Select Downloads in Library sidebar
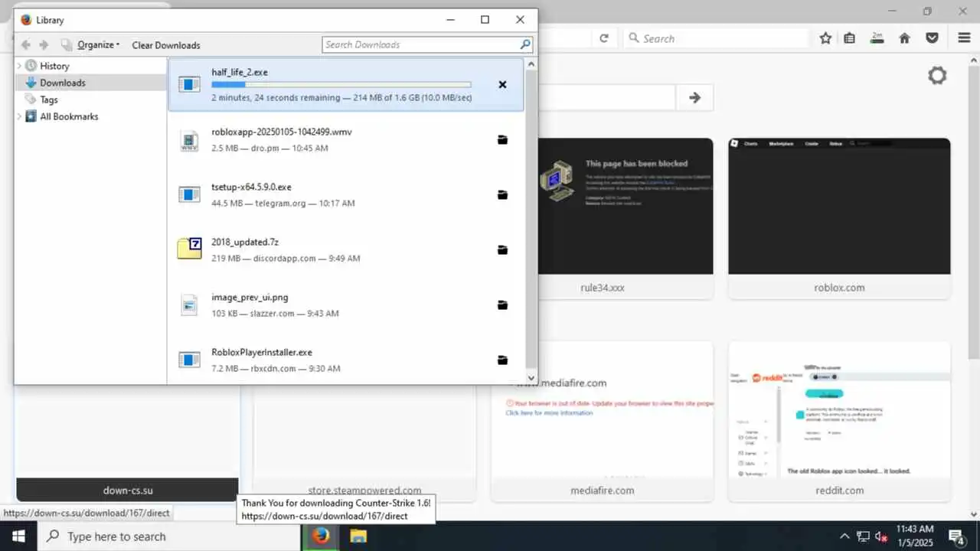This screenshot has width=980, height=551. pyautogui.click(x=63, y=83)
